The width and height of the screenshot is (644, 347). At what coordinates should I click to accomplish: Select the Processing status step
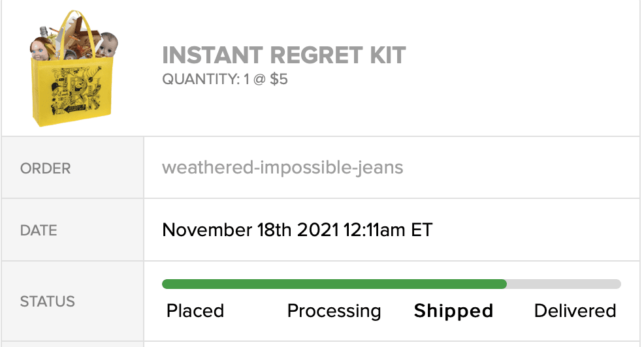coord(334,311)
